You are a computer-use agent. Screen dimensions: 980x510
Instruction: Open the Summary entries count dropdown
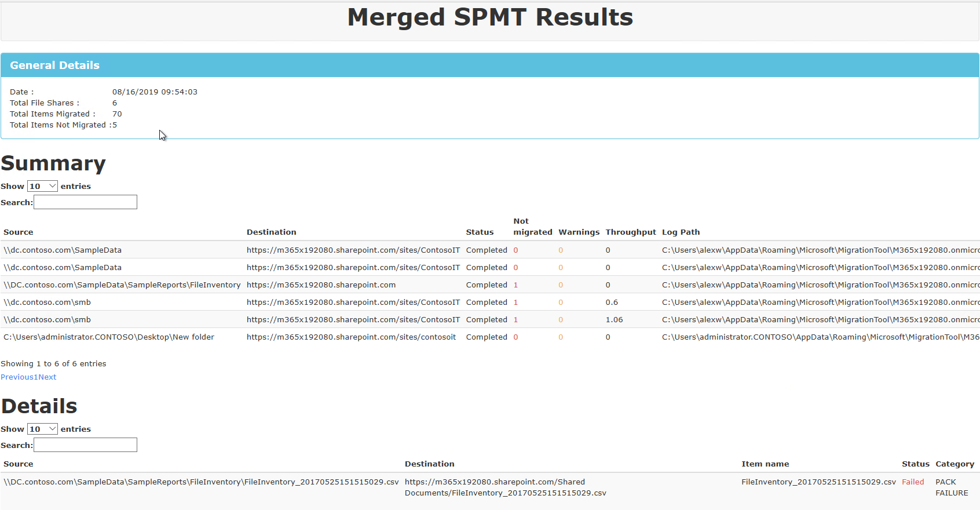coord(42,186)
